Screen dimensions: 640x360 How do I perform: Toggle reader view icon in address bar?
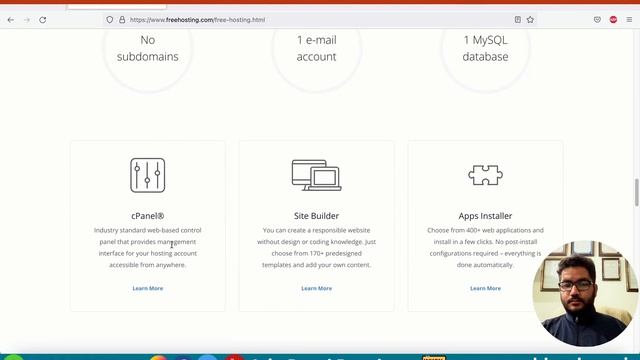click(x=518, y=20)
